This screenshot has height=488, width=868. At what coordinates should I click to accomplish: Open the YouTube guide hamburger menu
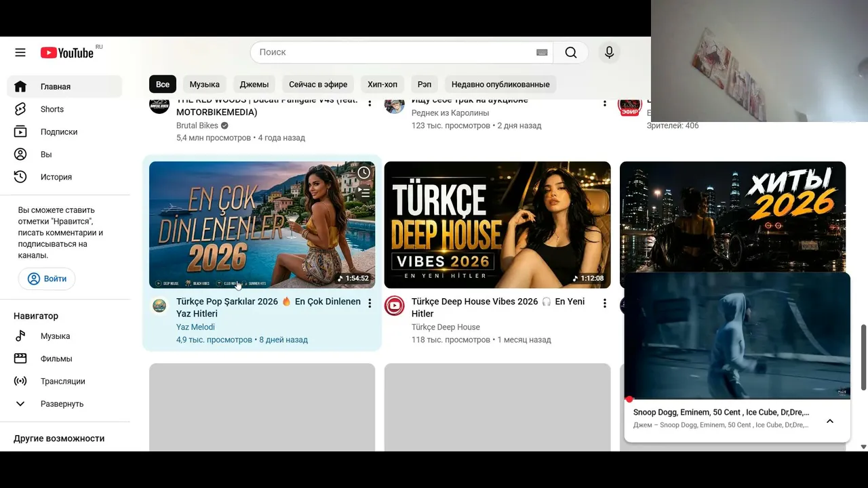tap(20, 53)
